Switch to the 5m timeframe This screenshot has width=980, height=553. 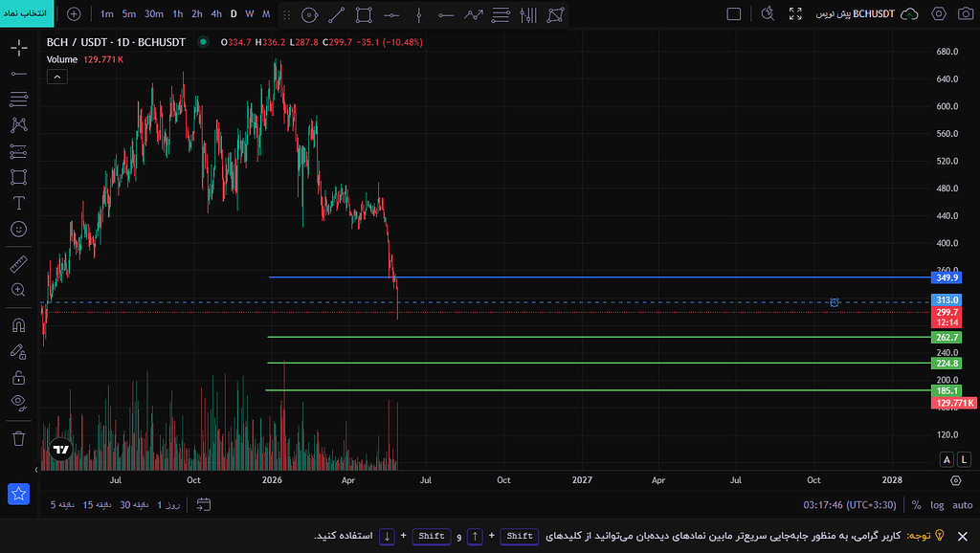click(129, 13)
